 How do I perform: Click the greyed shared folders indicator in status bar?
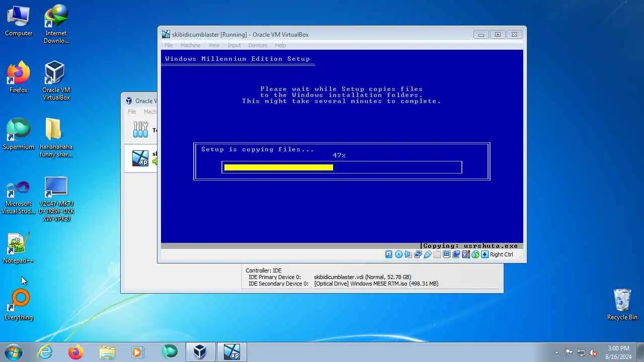(437, 254)
